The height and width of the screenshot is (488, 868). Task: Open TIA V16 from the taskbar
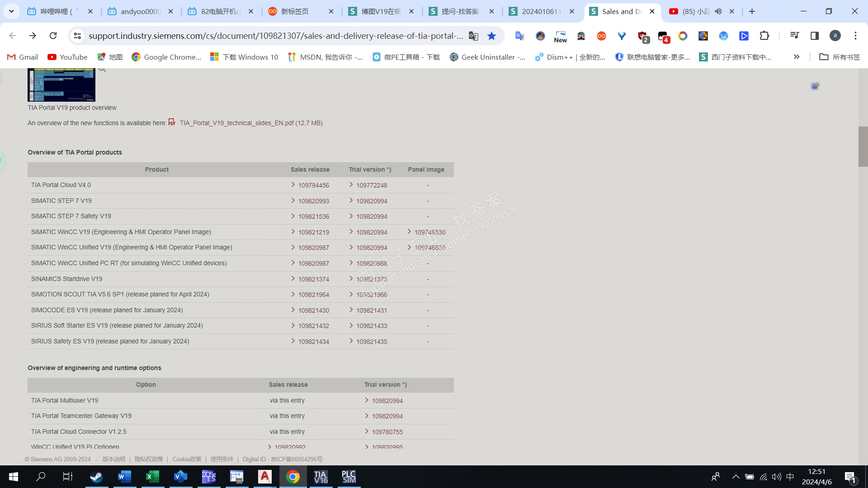click(x=321, y=477)
